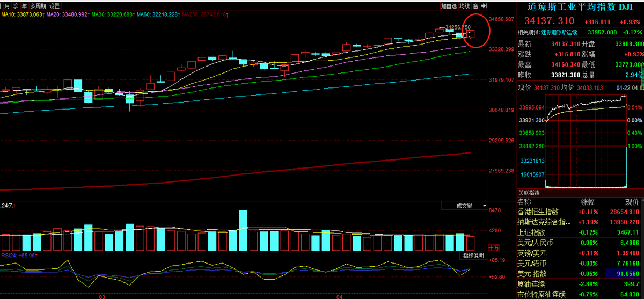Click the price axis label 34658.687
The height and width of the screenshot is (299, 644).
(502, 19)
